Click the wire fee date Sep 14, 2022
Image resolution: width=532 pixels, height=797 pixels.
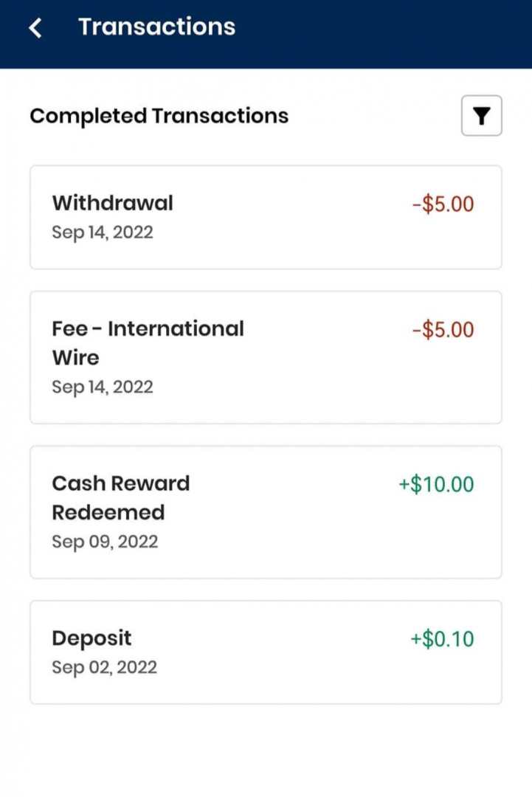103,387
